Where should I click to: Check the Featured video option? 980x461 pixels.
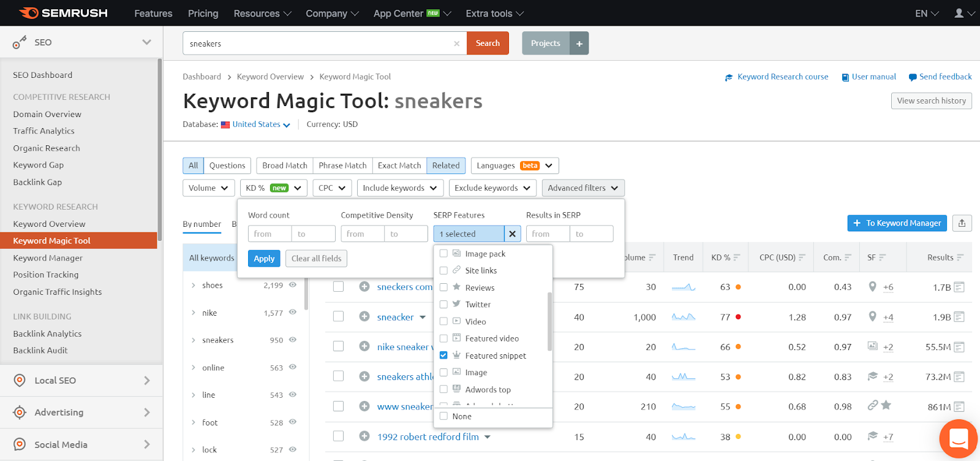[443, 338]
